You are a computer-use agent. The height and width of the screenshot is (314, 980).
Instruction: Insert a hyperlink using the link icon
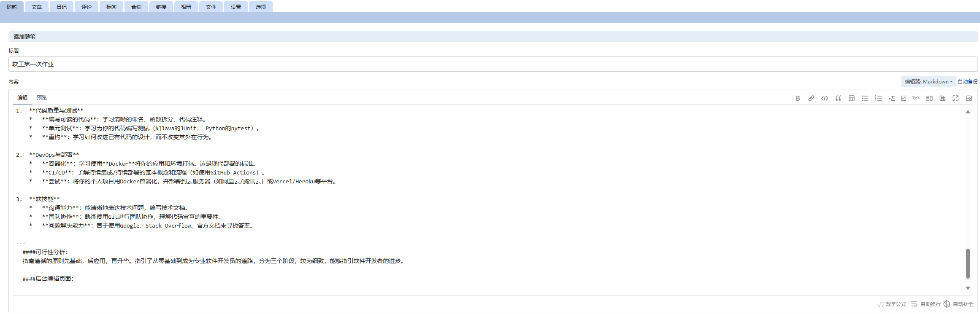click(x=811, y=98)
